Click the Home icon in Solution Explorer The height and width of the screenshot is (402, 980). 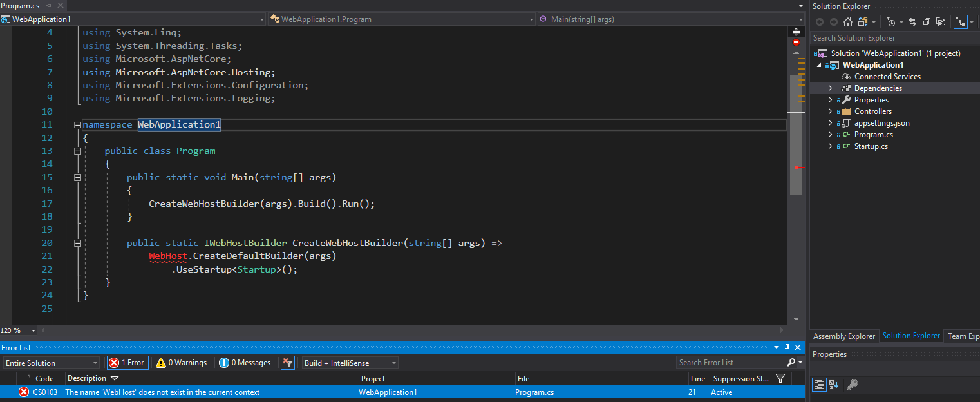(849, 23)
